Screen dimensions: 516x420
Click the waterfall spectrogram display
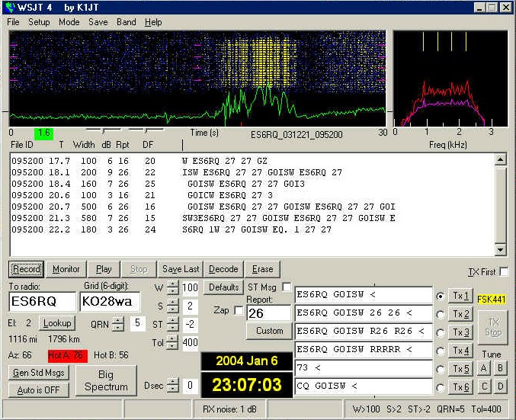click(x=197, y=79)
